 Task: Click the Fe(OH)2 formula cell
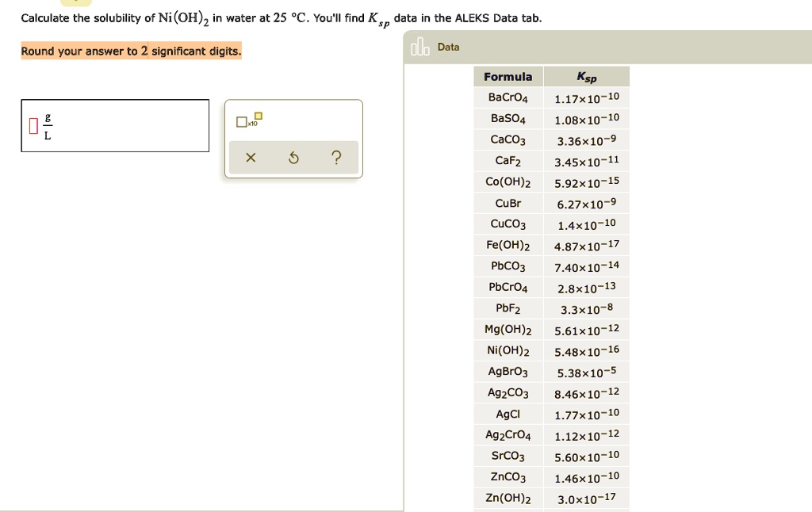click(507, 244)
